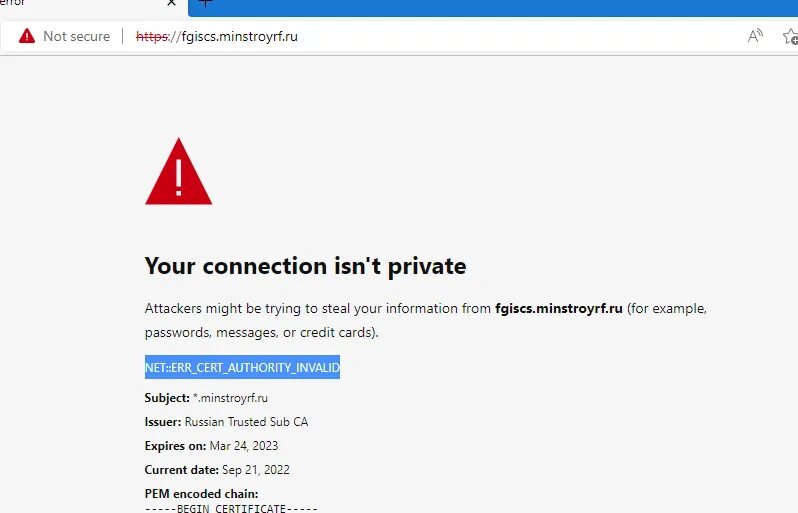
Task: Click the PEM encoded chain label
Action: click(x=202, y=494)
